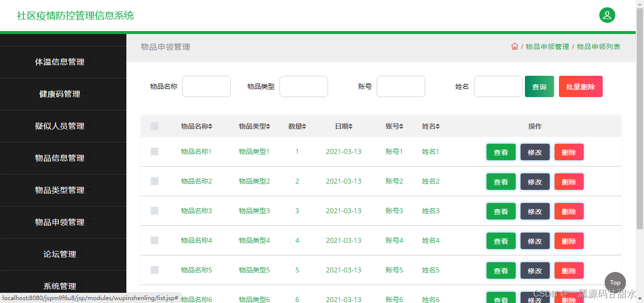This screenshot has width=644, height=303.
Task: View details of 物品名称4 row
Action: click(x=501, y=241)
